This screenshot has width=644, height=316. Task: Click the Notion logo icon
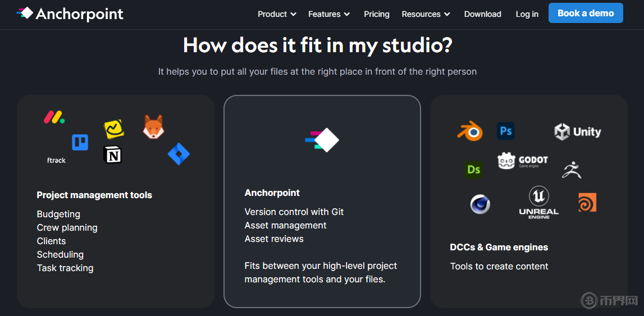pyautogui.click(x=113, y=155)
